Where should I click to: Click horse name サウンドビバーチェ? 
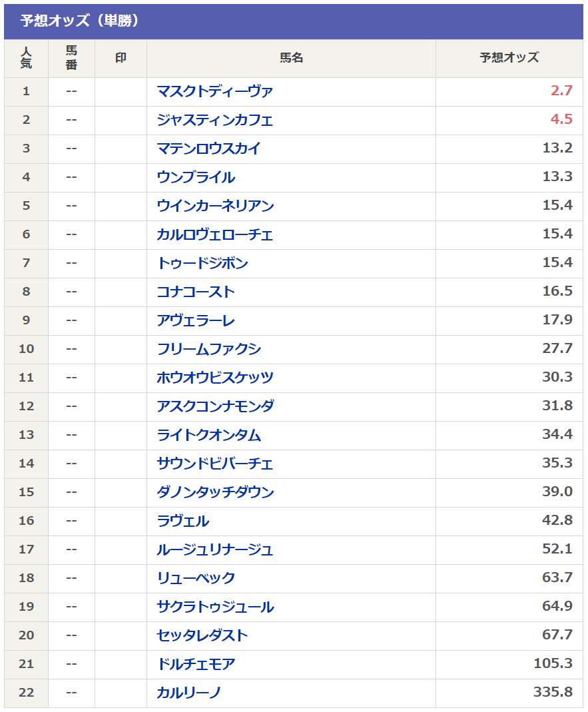click(215, 463)
